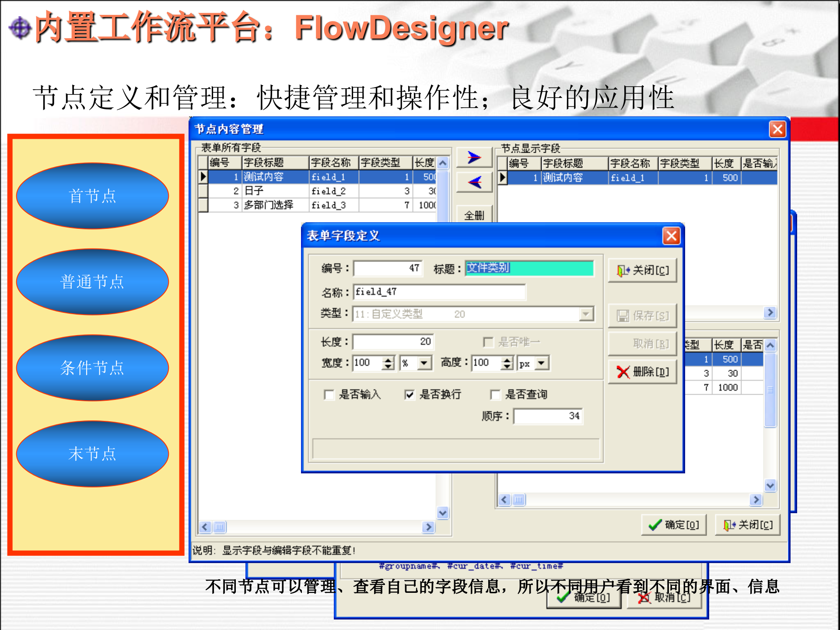Confirm with green checkmark 确定[O] button
840x630 pixels.
point(674,525)
